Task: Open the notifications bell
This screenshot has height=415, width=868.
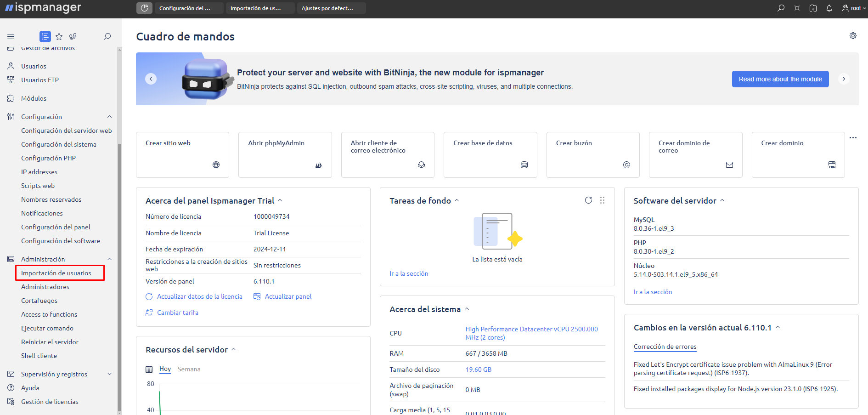Action: [x=829, y=8]
